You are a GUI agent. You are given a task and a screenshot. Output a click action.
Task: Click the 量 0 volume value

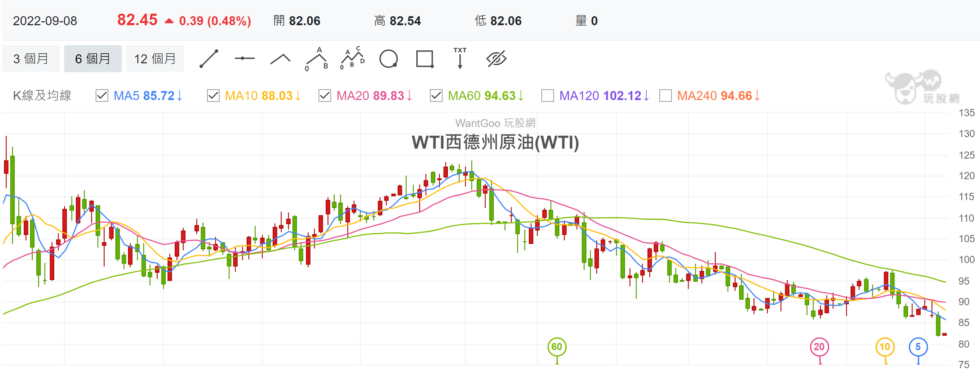tap(586, 21)
